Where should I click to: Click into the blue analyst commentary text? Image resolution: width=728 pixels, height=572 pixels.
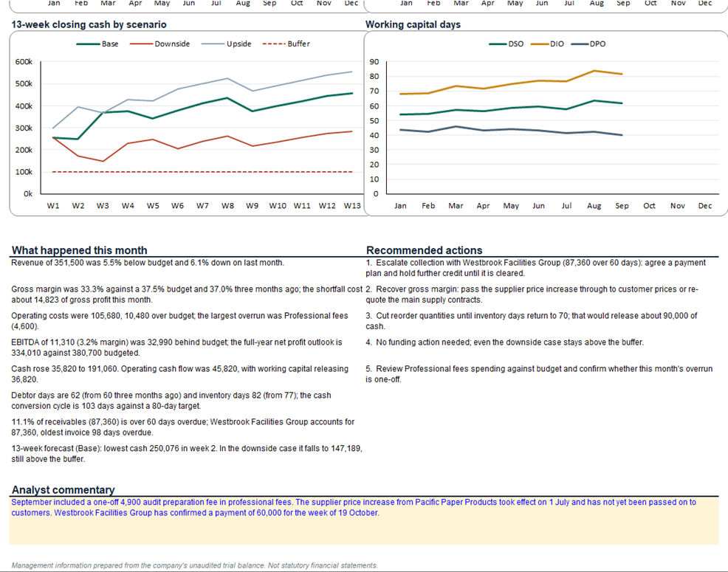(354, 508)
